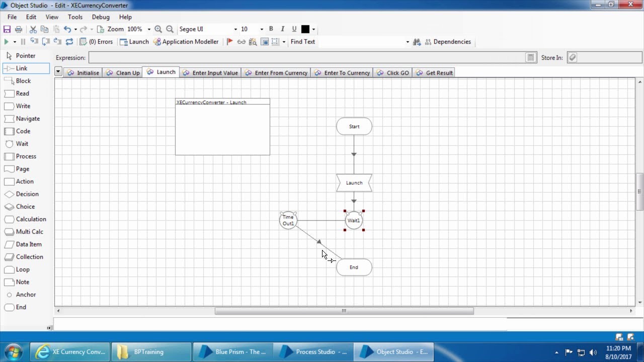Screen dimensions: 644x362
Task: Open the Debug menu
Action: tap(101, 17)
